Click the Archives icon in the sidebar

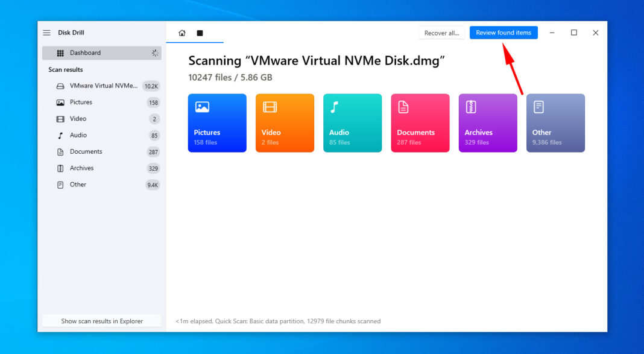click(60, 168)
